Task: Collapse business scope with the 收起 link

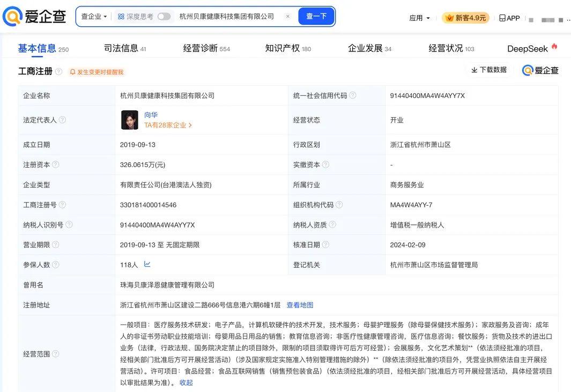Action: click(x=186, y=382)
